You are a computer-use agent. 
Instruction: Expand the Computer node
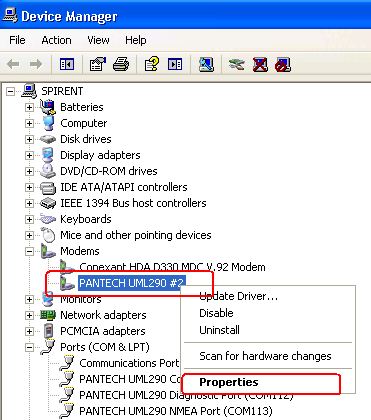[x=29, y=123]
